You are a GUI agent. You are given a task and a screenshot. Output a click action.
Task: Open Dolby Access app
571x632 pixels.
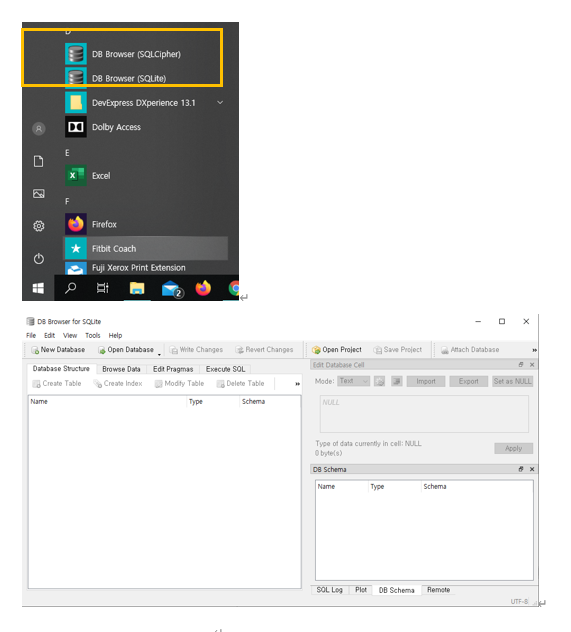click(116, 127)
